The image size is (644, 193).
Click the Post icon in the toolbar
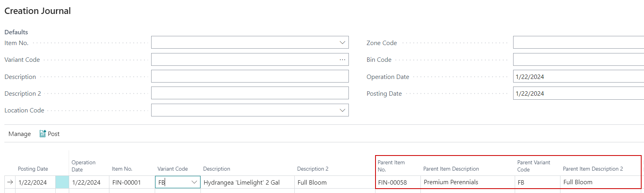43,134
